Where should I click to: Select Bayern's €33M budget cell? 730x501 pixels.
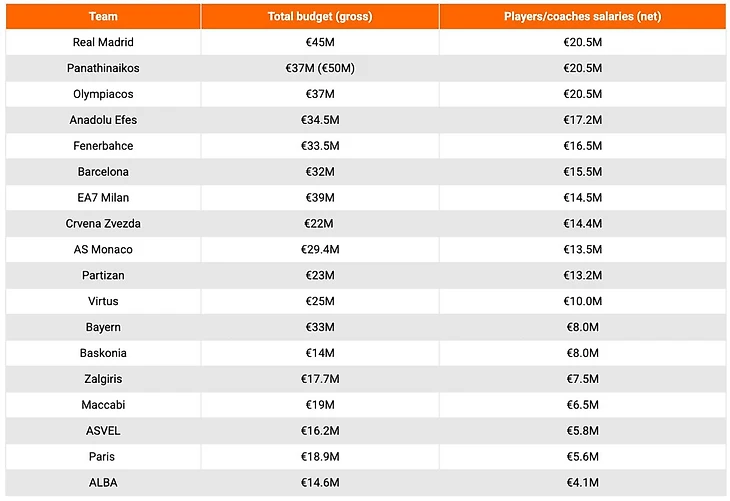click(x=321, y=327)
